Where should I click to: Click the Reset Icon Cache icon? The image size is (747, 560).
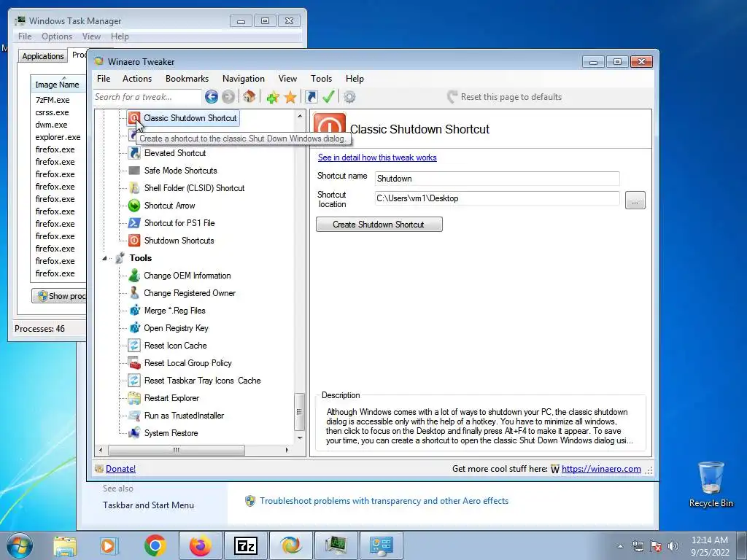coord(134,345)
